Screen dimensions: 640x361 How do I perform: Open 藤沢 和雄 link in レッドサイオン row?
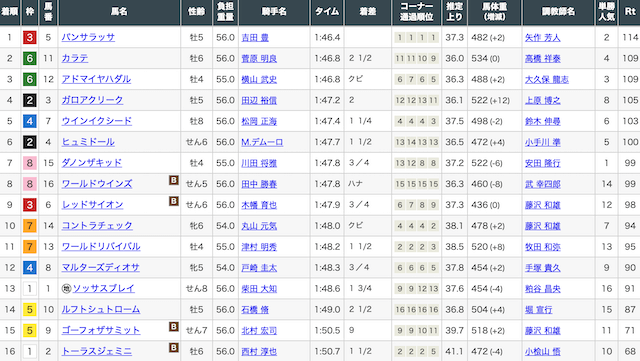(542, 205)
